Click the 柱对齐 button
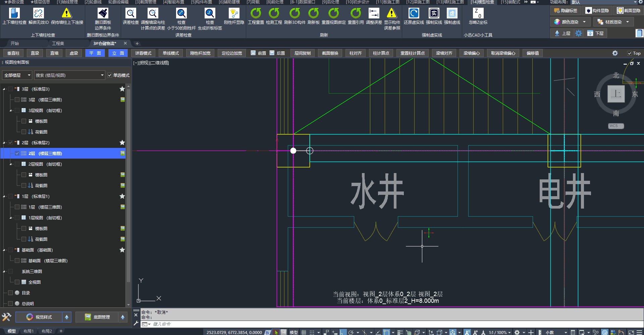This screenshot has width=644, height=335. [356, 53]
